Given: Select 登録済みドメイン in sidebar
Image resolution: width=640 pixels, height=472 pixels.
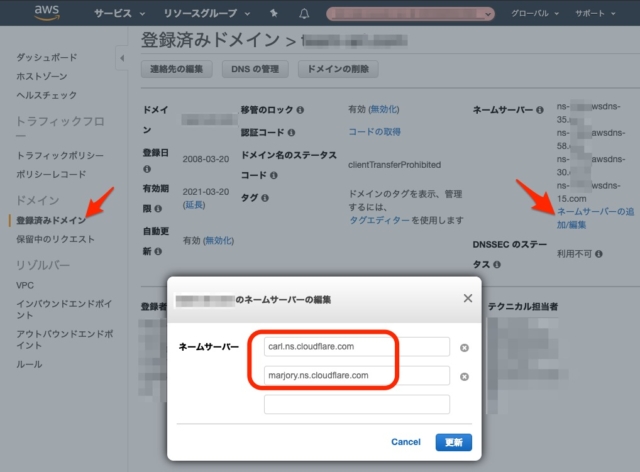Looking at the screenshot, I should (51, 220).
